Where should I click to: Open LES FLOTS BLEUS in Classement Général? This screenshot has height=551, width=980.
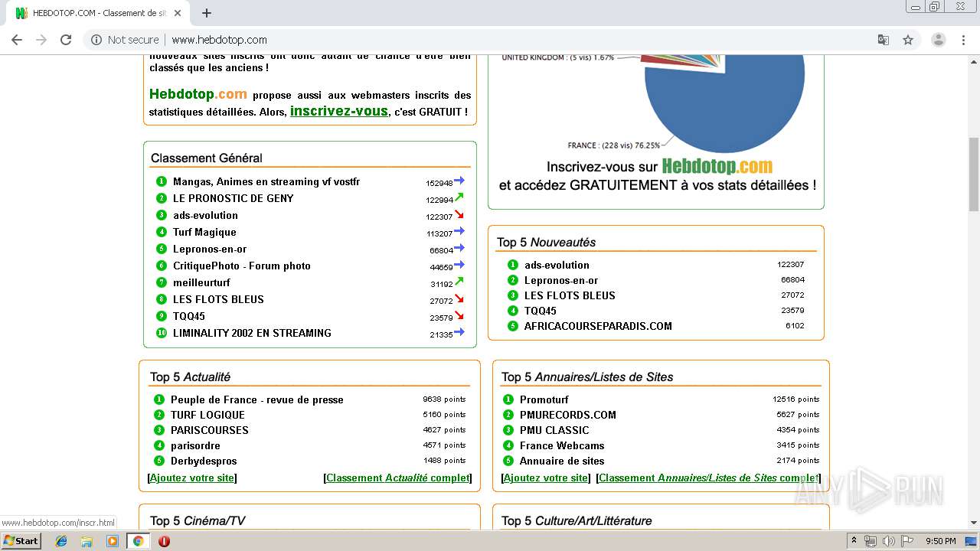click(218, 299)
